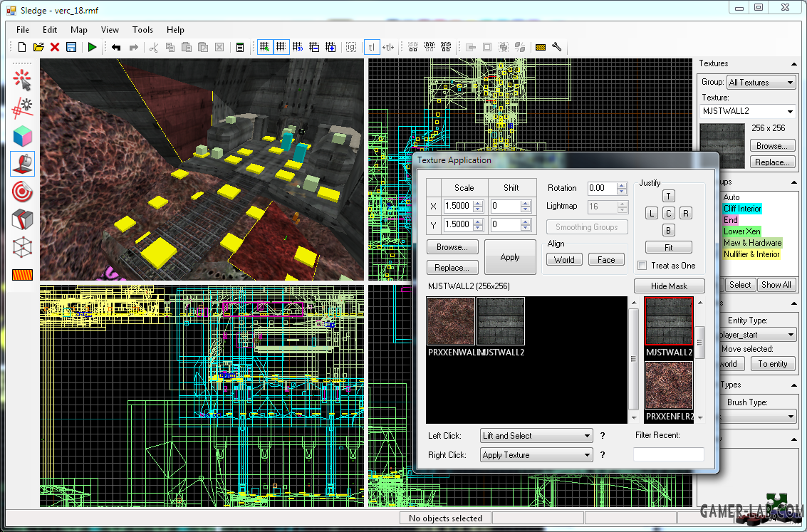Click the Redo arrow icon

(133, 47)
